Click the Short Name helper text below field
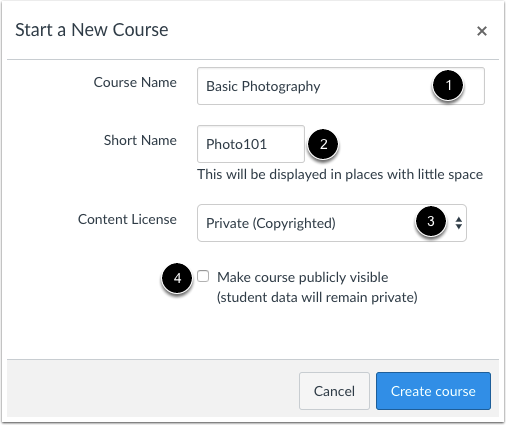The height and width of the screenshot is (425, 506). pyautogui.click(x=340, y=174)
